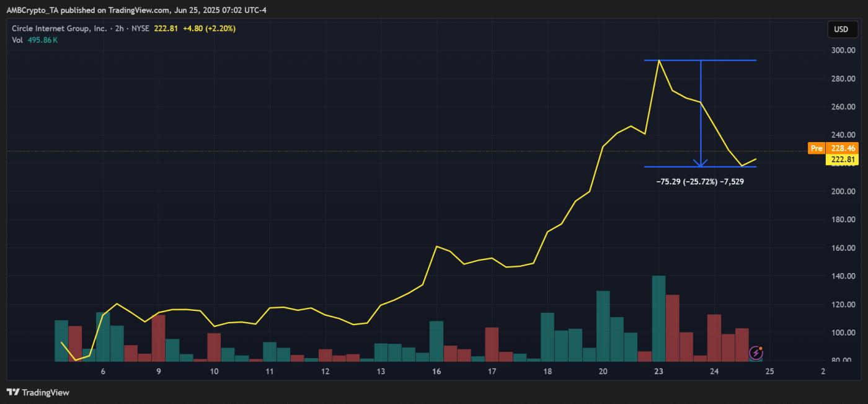
Task: Click the 25 label on the time axis
Action: [x=769, y=371]
